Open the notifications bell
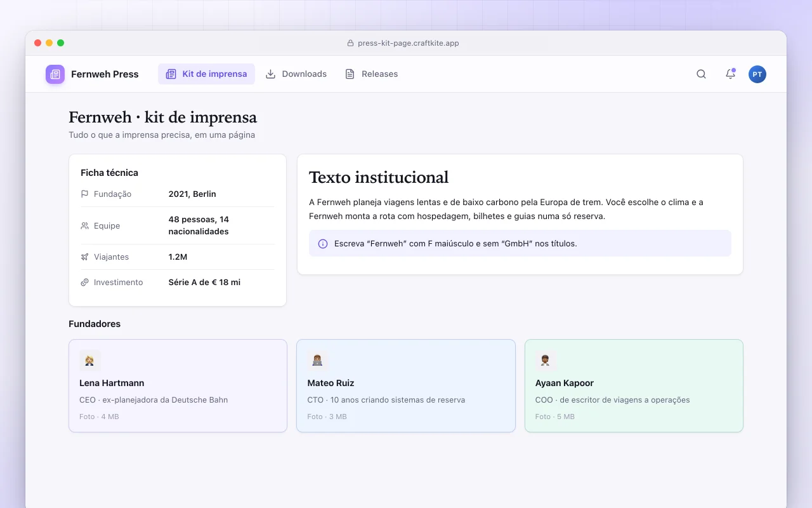Viewport: 812px width, 508px height. [730, 74]
